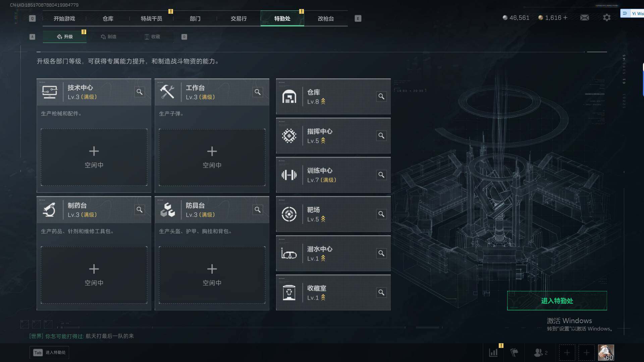This screenshot has height=362, width=644.
Task: Click plus to add currency
Action: tap(565, 18)
